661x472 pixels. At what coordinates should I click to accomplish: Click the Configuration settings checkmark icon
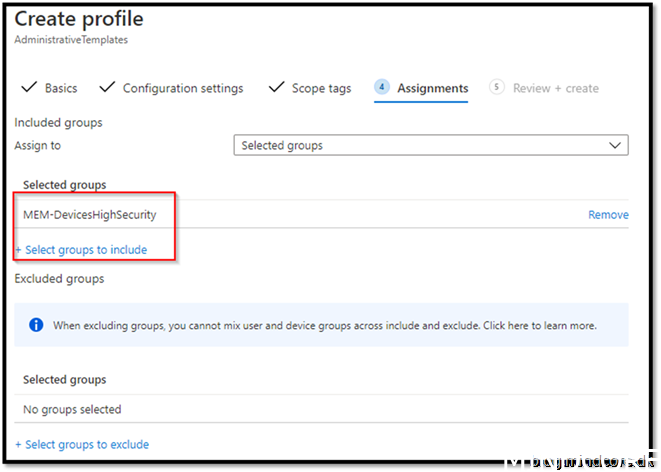(x=107, y=88)
